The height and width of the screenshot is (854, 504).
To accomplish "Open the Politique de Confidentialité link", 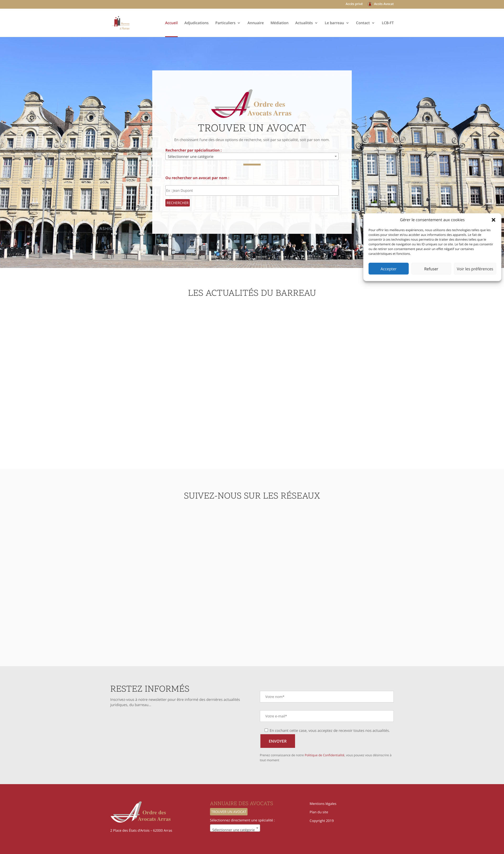I will pos(324,755).
